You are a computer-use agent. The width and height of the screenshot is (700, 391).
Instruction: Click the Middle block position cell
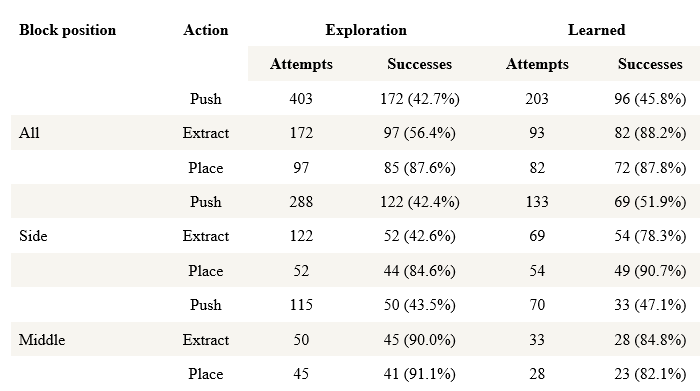point(42,340)
